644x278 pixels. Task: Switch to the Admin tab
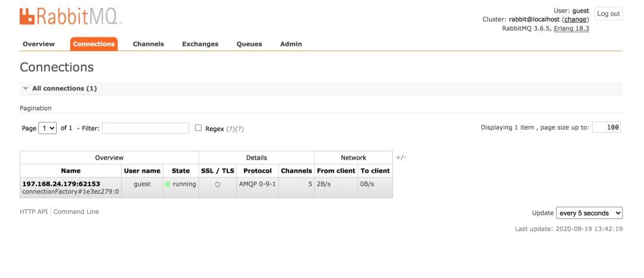click(291, 44)
